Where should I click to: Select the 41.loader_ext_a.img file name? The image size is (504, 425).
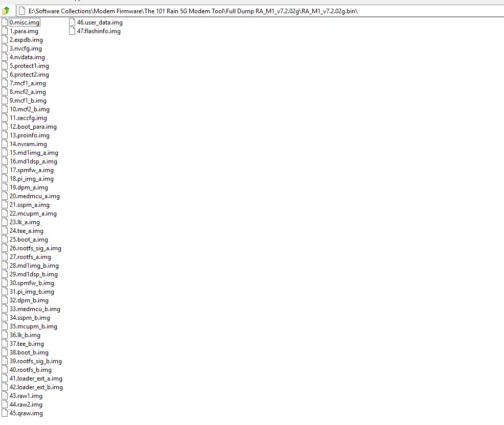click(x=36, y=378)
